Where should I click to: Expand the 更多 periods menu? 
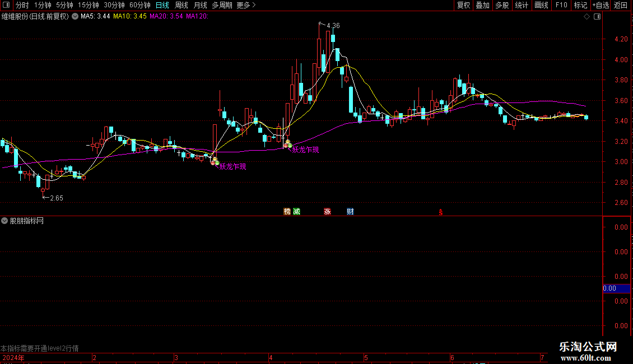click(246, 5)
